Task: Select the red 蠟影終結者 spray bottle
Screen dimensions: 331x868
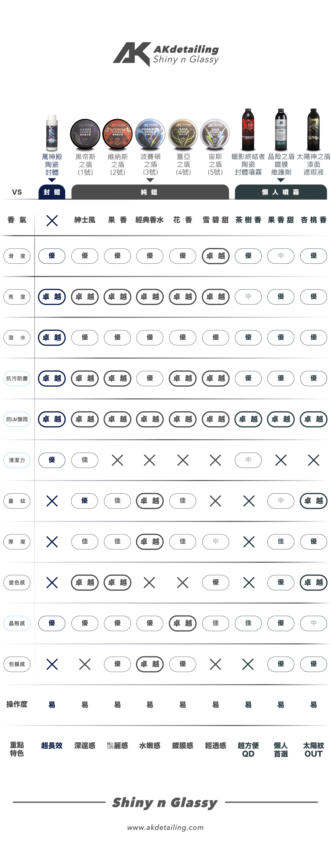Action: click(x=248, y=130)
